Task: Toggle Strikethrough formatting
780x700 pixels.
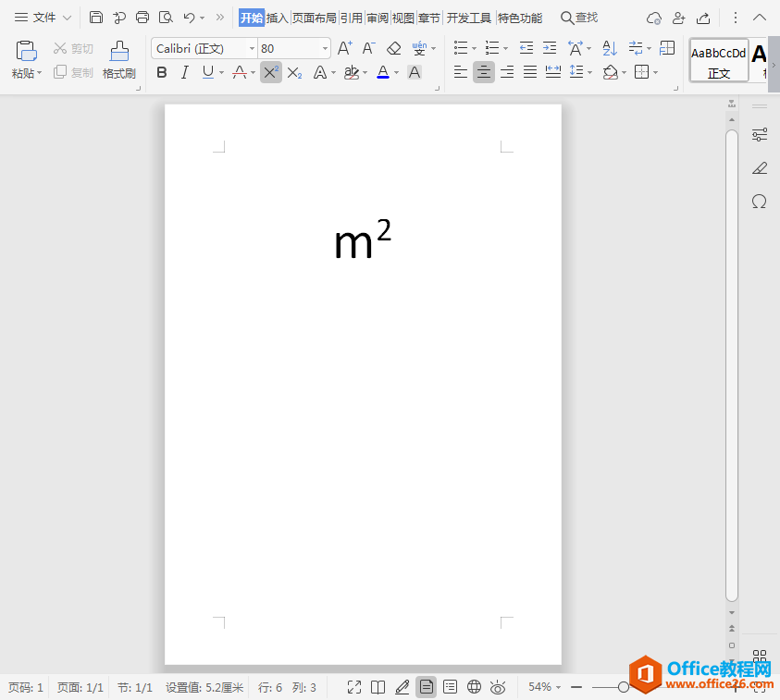Action: (240, 72)
